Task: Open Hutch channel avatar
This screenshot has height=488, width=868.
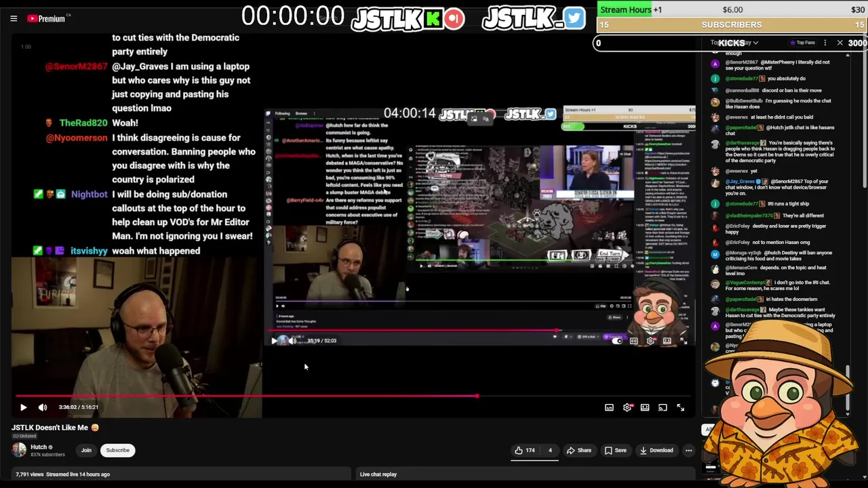Action: tap(19, 449)
